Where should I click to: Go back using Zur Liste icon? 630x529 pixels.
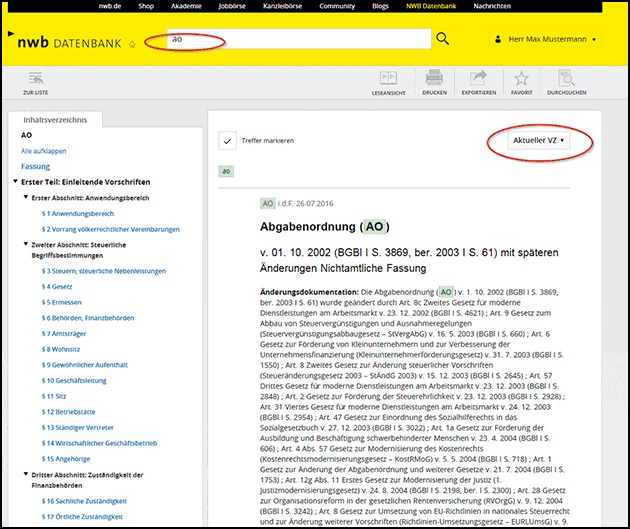pyautogui.click(x=37, y=82)
